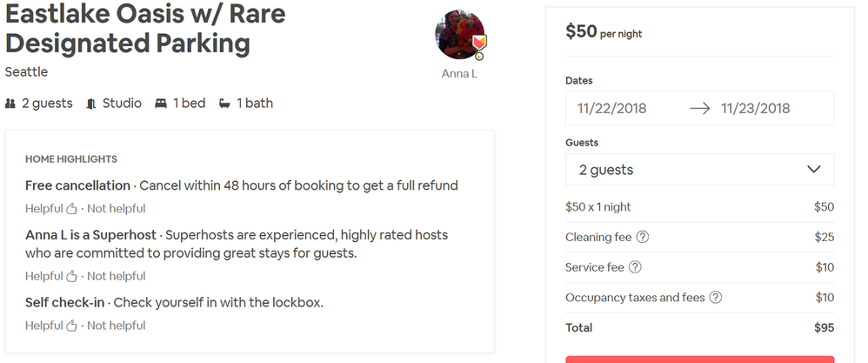
Task: Open Anna L host profile photo
Action: [457, 35]
